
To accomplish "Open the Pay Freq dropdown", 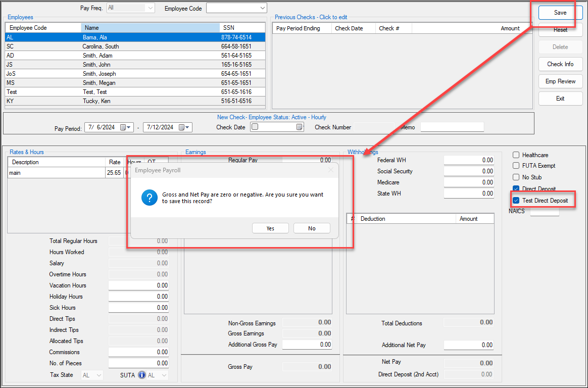I will coord(150,8).
